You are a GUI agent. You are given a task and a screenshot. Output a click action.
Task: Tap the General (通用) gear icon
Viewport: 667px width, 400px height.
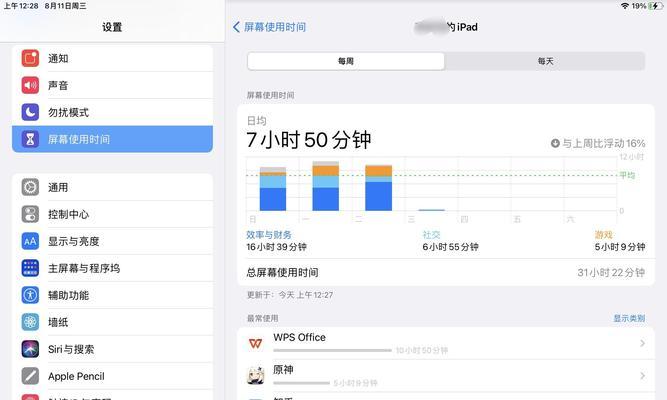pyautogui.click(x=30, y=187)
